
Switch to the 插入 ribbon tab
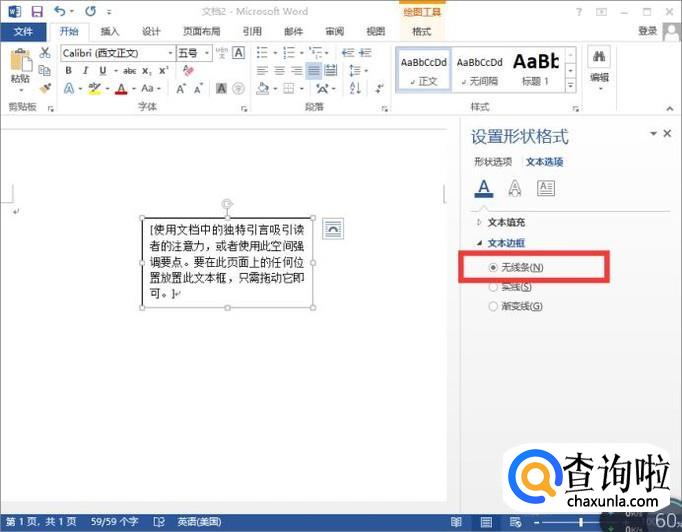[110, 31]
